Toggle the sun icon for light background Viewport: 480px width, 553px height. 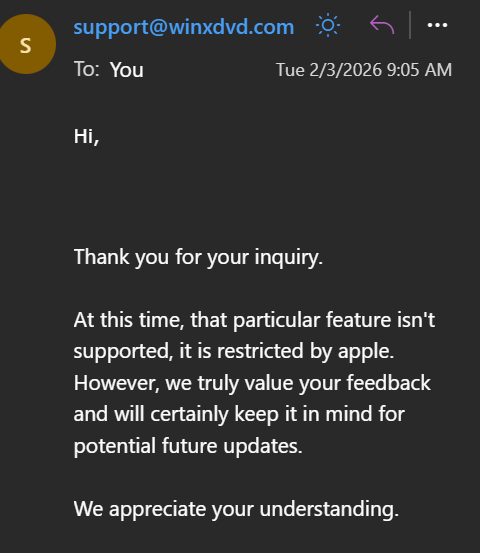point(328,25)
